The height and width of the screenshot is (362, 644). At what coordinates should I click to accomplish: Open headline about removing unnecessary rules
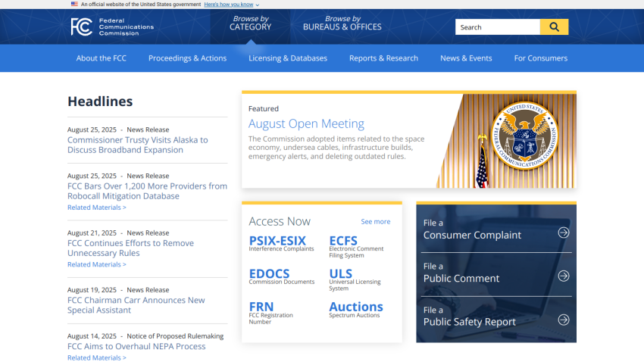130,248
